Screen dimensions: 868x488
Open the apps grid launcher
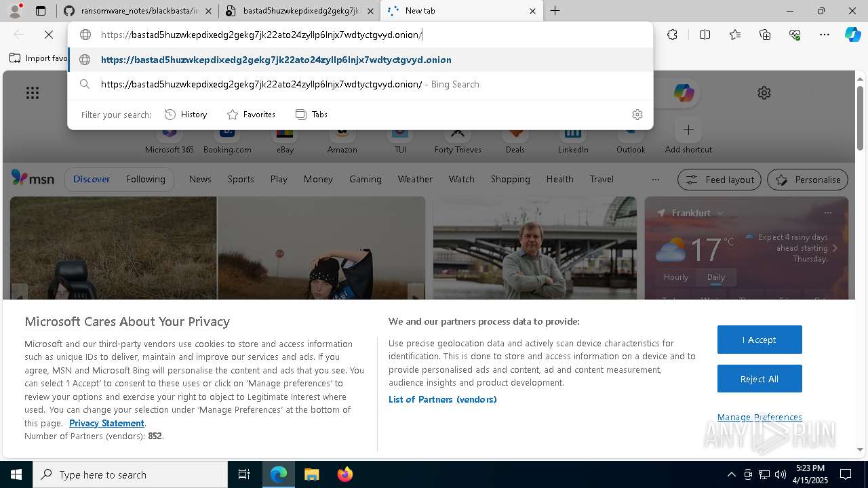coord(33,93)
